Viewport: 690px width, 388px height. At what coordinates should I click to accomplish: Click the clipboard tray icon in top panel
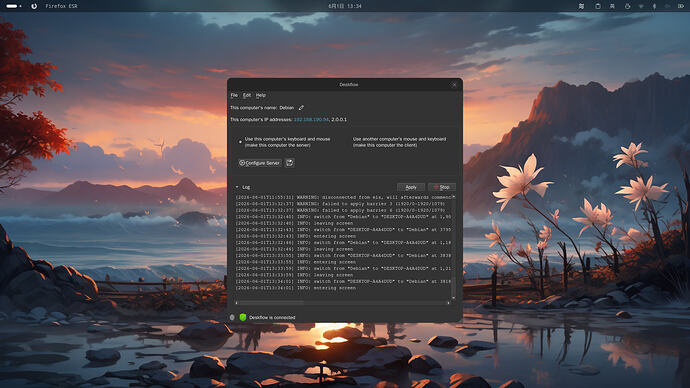coord(598,6)
